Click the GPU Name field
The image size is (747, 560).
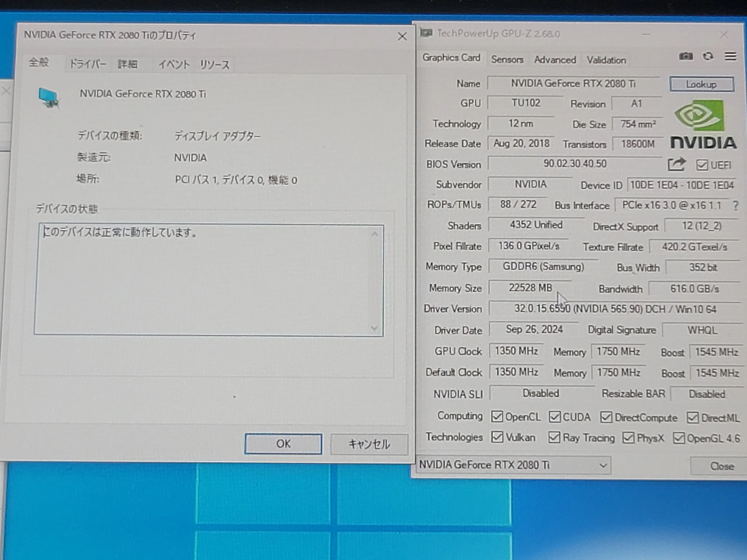[573, 83]
